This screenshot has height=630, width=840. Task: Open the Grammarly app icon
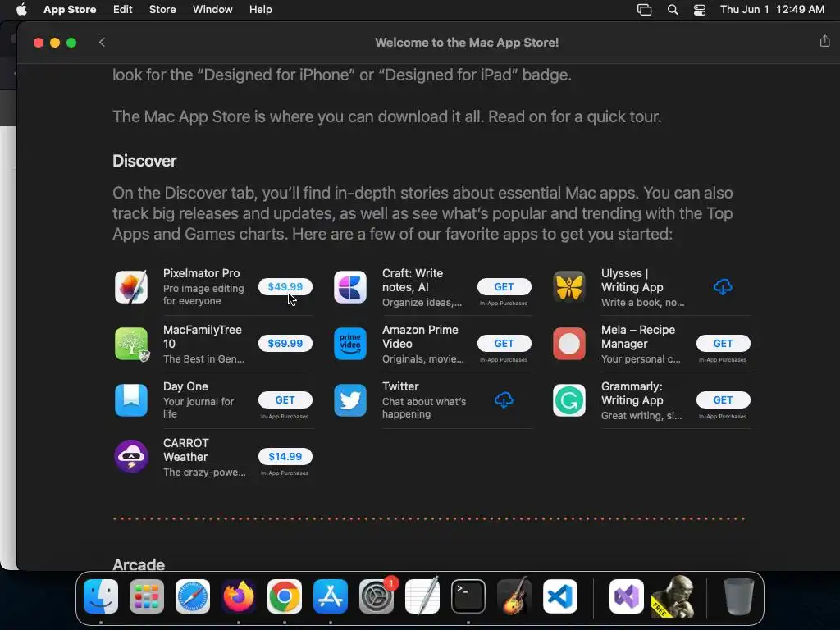pyautogui.click(x=569, y=400)
